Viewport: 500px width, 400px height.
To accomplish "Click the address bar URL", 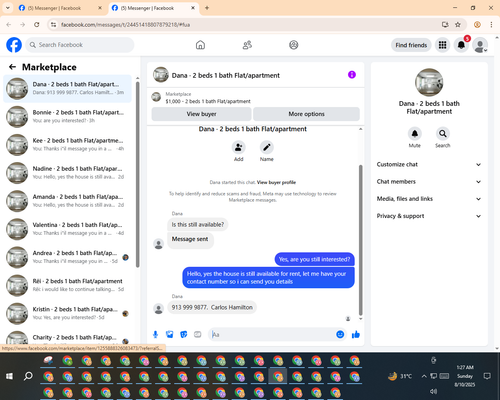I will [126, 25].
